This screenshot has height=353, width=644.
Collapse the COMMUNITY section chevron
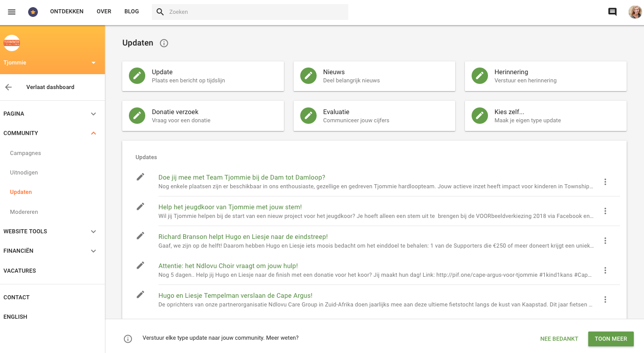point(93,133)
